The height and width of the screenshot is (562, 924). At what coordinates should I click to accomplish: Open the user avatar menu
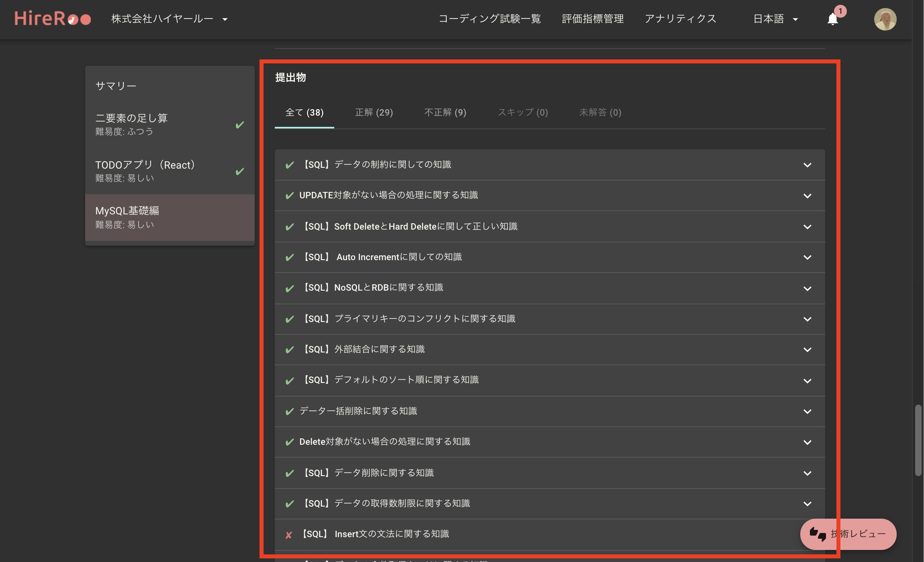point(885,19)
